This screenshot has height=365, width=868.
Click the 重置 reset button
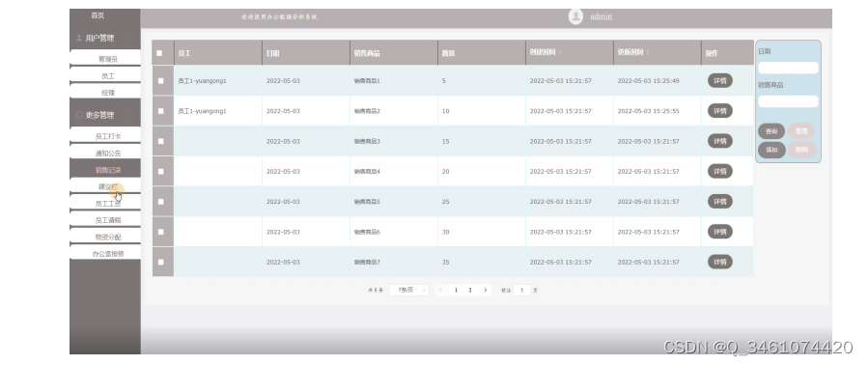[801, 131]
